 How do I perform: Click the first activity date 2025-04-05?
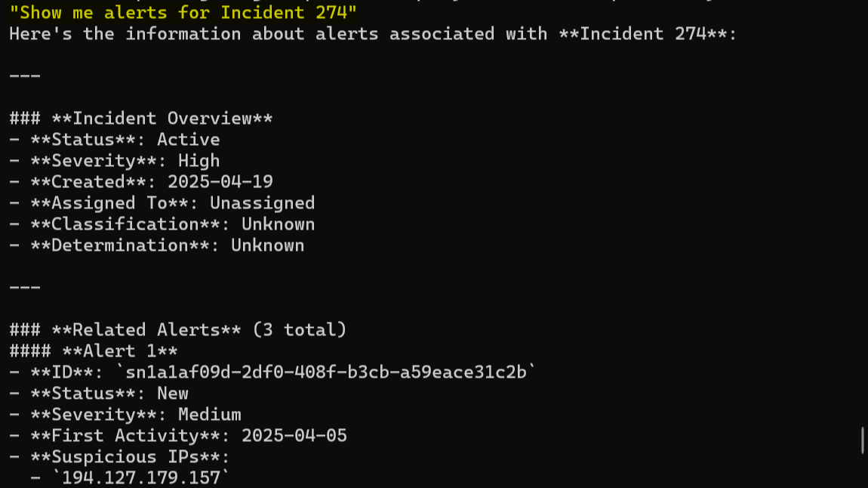294,436
